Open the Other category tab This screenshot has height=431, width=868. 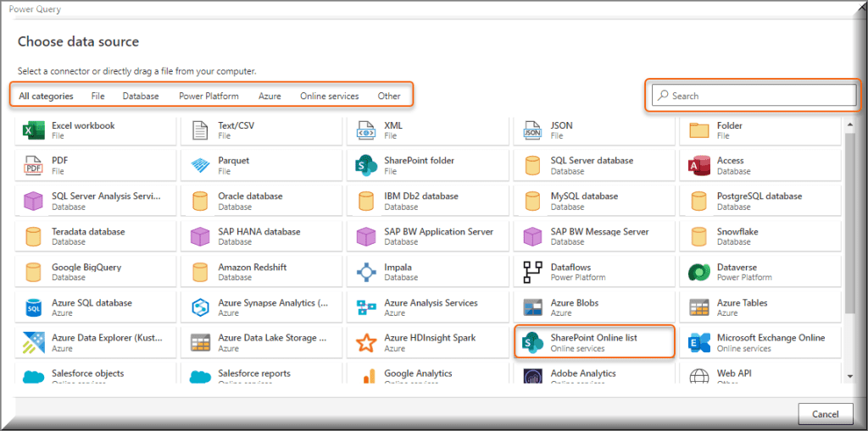(x=389, y=96)
